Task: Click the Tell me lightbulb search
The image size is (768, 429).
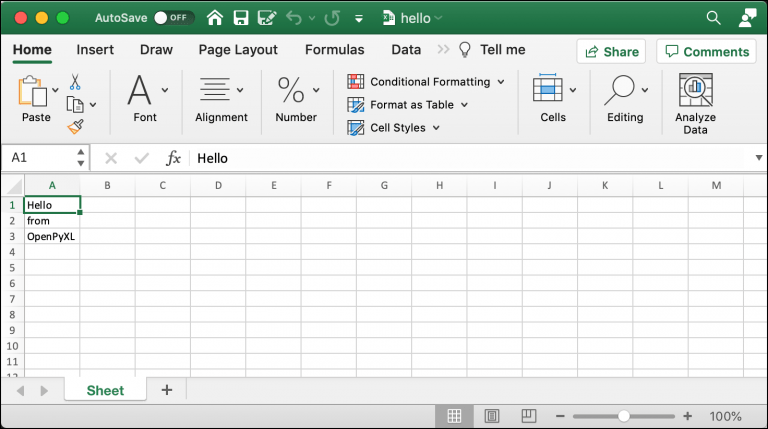Action: tap(492, 50)
